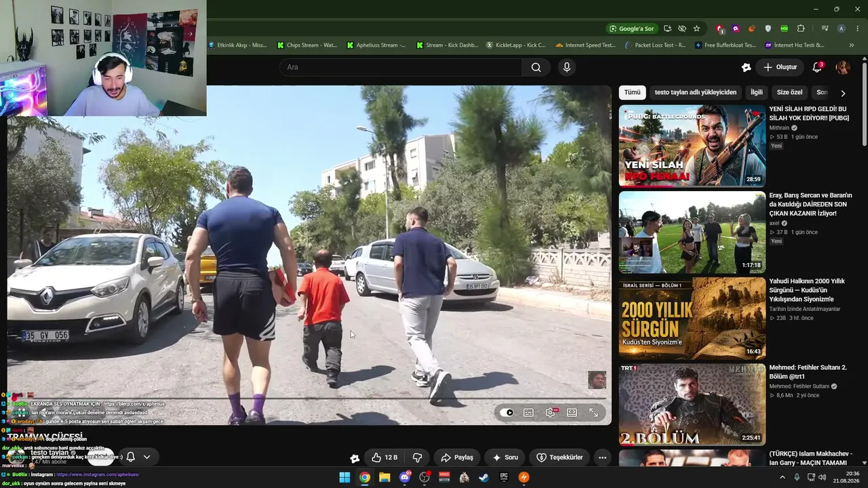Screen dimensions: 868x488
Task: Enter fullscreen on the video player
Action: (593, 412)
